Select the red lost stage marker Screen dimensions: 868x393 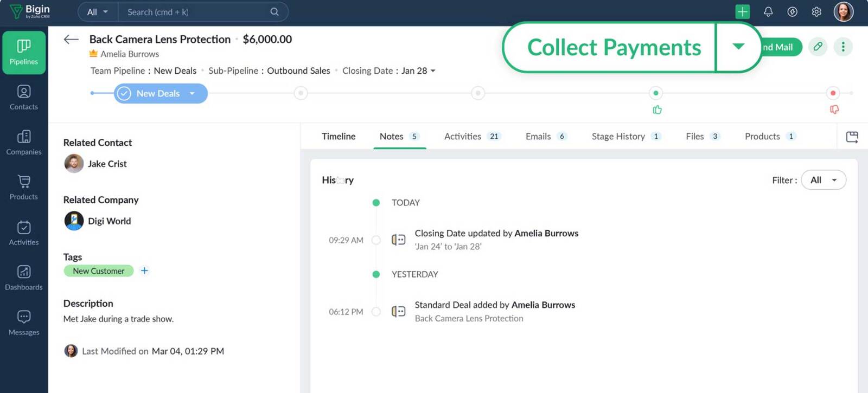coord(833,93)
